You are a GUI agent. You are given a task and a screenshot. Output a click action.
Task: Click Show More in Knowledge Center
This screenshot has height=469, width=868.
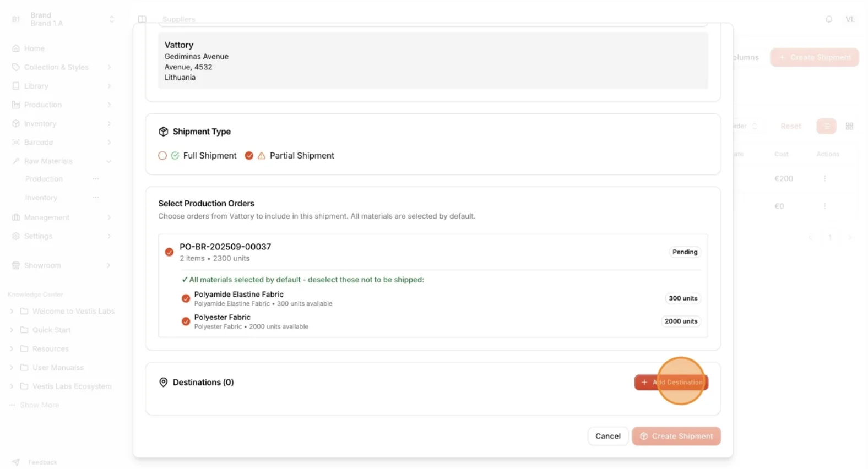tap(40, 405)
